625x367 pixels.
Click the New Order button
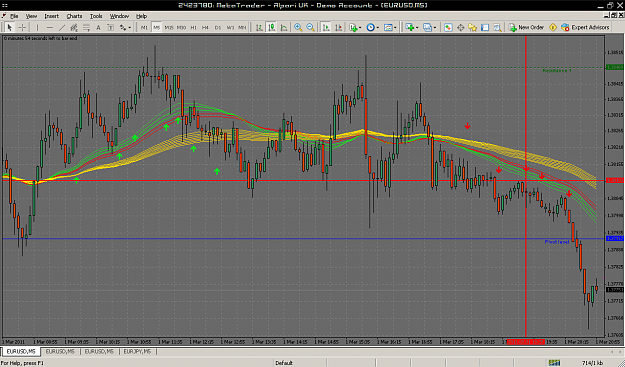[526, 27]
